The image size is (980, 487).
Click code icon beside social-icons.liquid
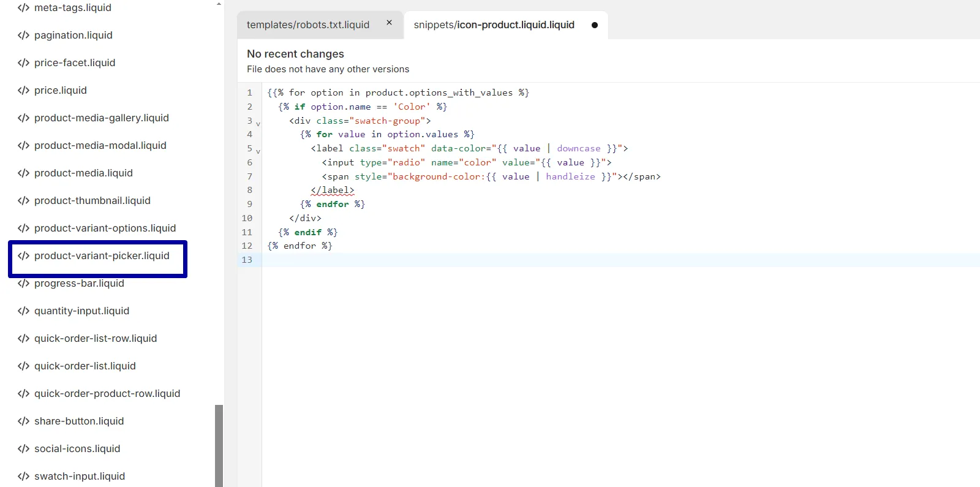point(23,449)
